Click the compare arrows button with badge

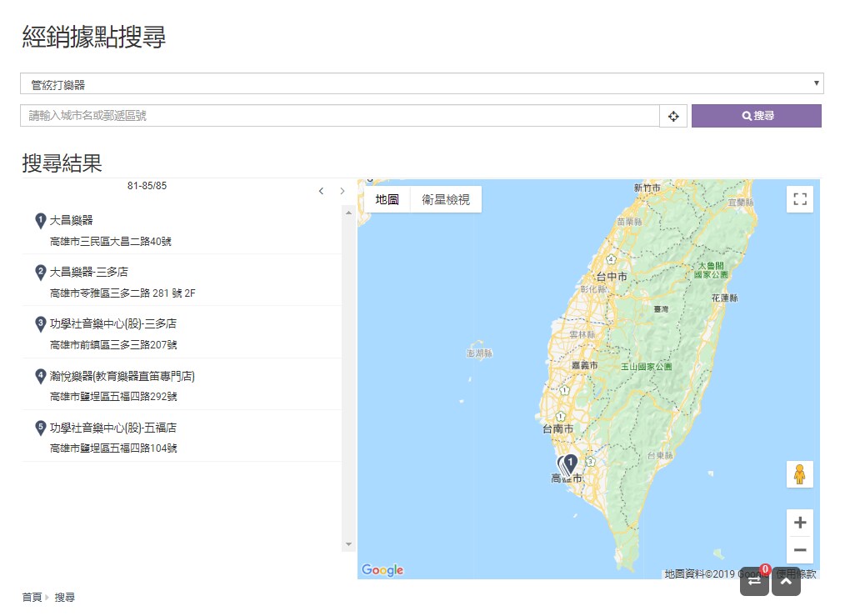pos(755,581)
